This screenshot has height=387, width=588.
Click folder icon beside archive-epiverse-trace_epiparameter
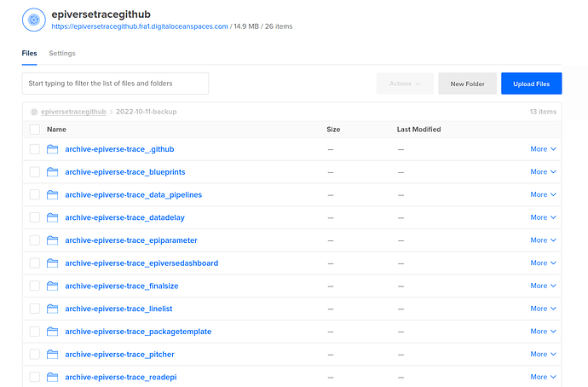coord(53,240)
